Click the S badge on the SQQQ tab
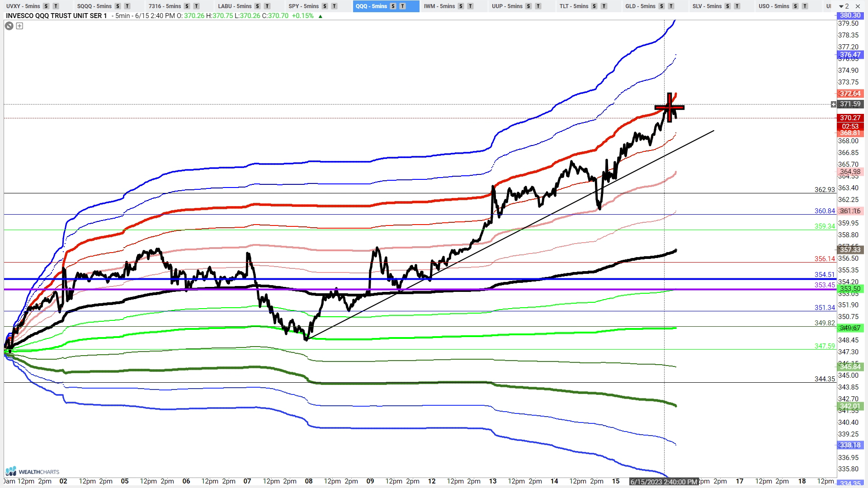 (118, 6)
